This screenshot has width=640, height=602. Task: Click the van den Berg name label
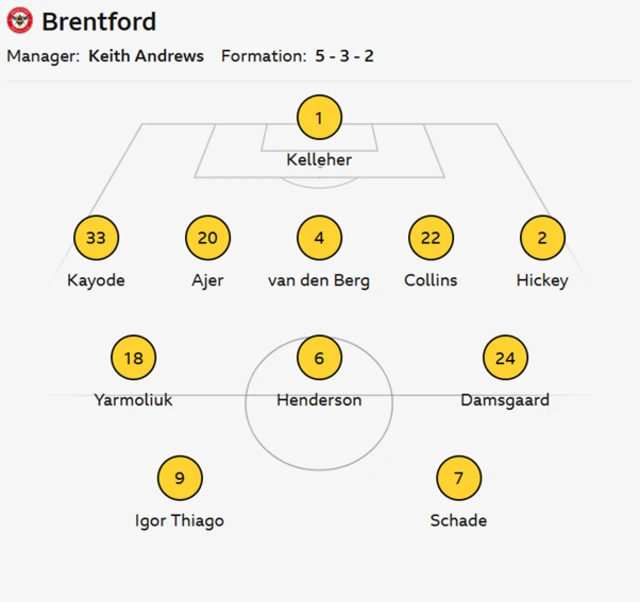click(x=319, y=280)
